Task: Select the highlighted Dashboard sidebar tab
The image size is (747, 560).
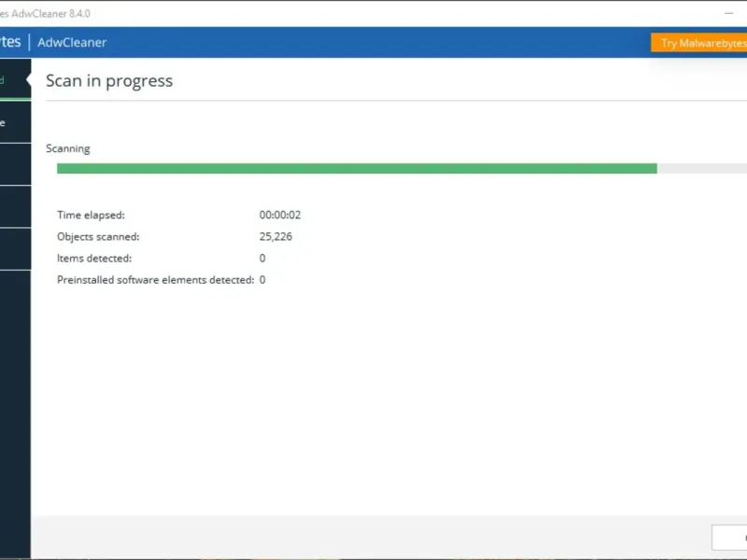Action: pyautogui.click(x=15, y=79)
